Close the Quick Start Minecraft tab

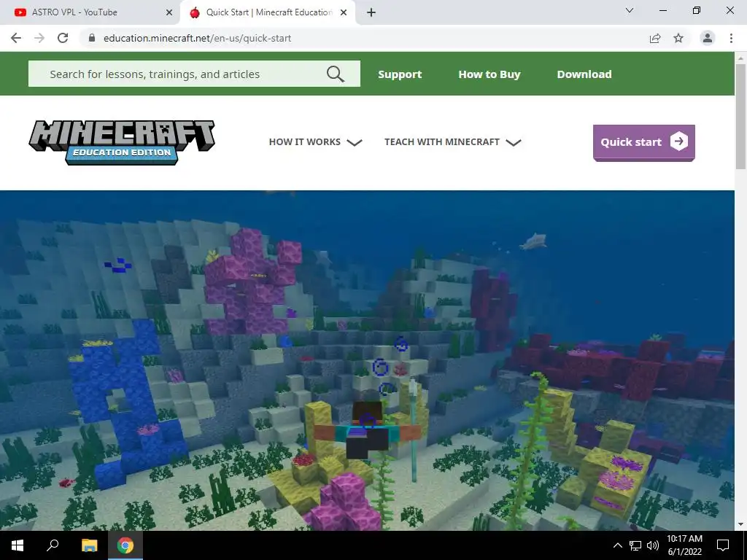344,12
